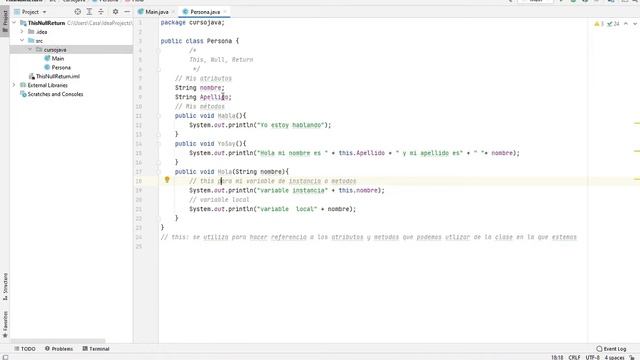Open the Event Log
The height and width of the screenshot is (360, 640).
coord(611,349)
